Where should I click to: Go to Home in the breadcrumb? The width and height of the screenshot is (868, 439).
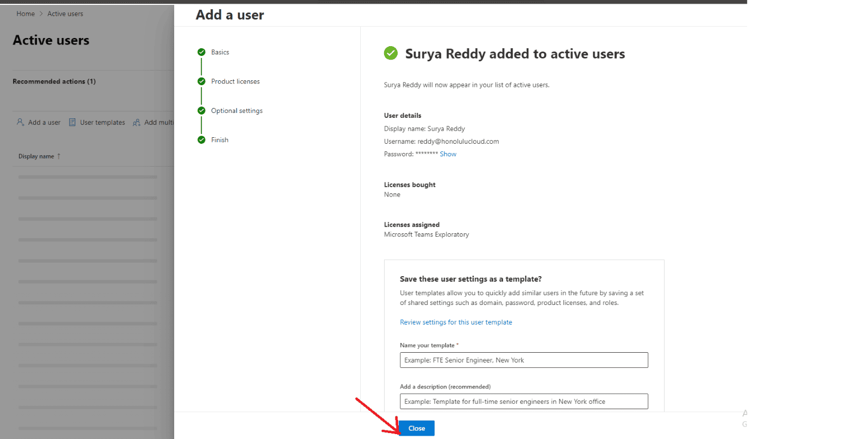pos(25,14)
